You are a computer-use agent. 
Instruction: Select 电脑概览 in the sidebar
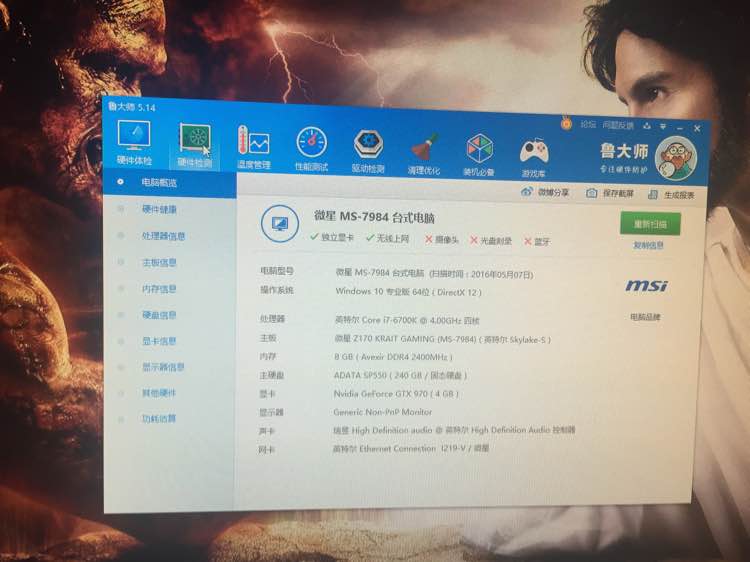click(x=169, y=183)
